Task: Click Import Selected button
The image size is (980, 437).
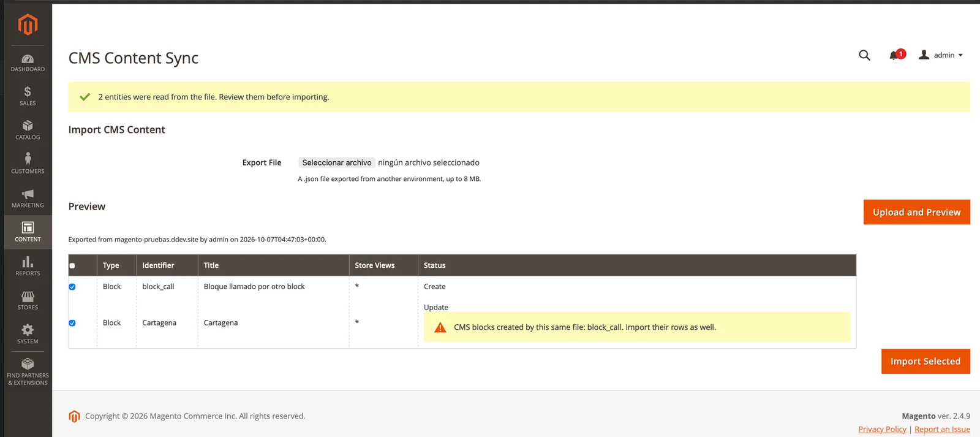Action: (925, 361)
